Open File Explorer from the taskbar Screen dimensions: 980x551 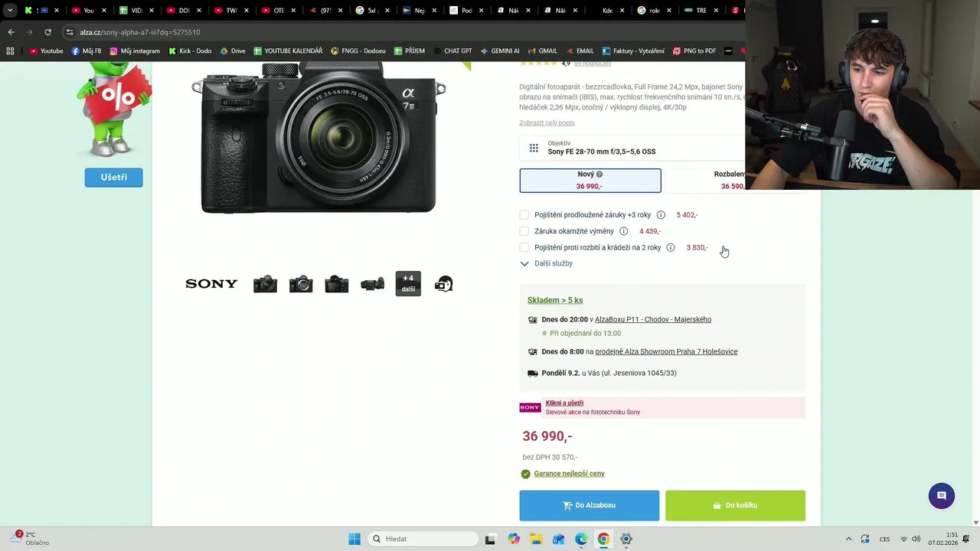click(x=536, y=539)
